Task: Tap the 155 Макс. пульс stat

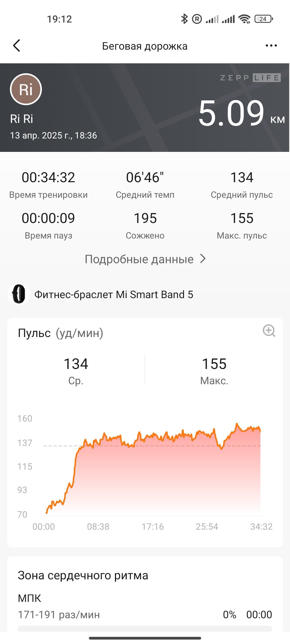Action: pyautogui.click(x=242, y=226)
